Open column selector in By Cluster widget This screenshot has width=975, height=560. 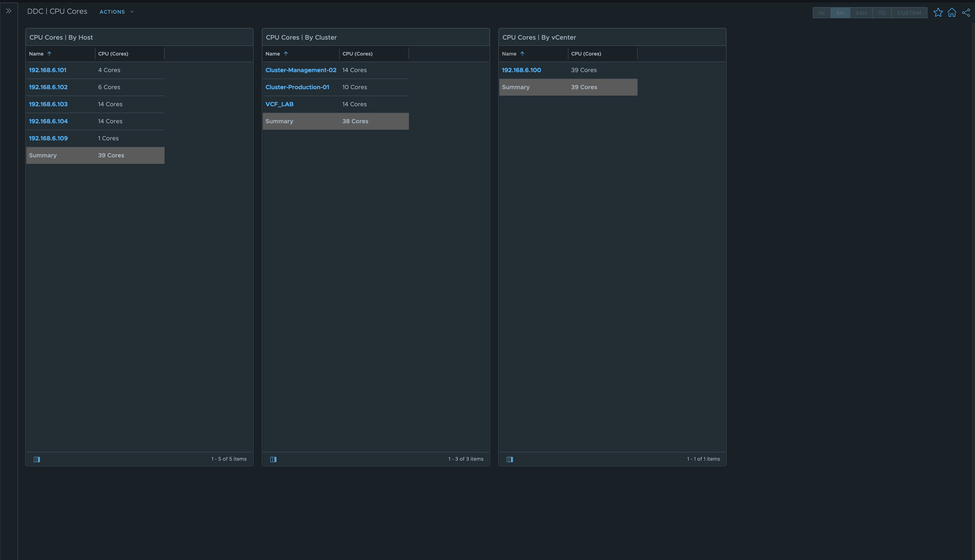pyautogui.click(x=273, y=459)
